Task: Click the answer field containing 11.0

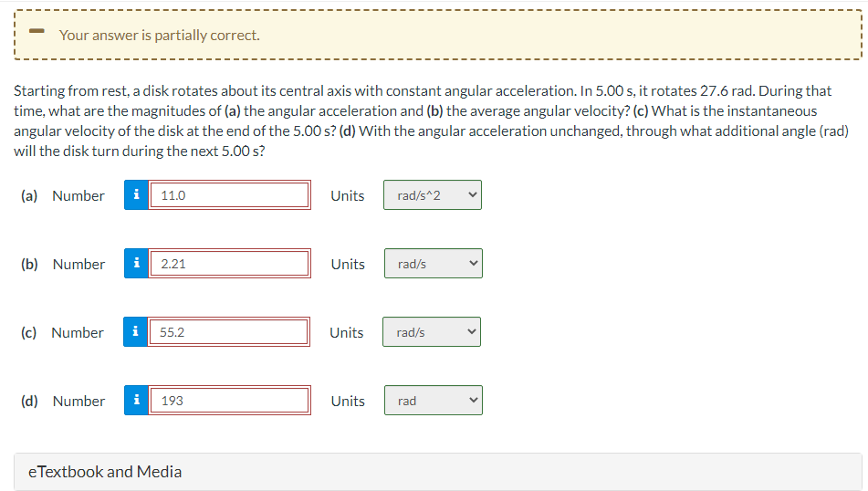Action: click(230, 195)
